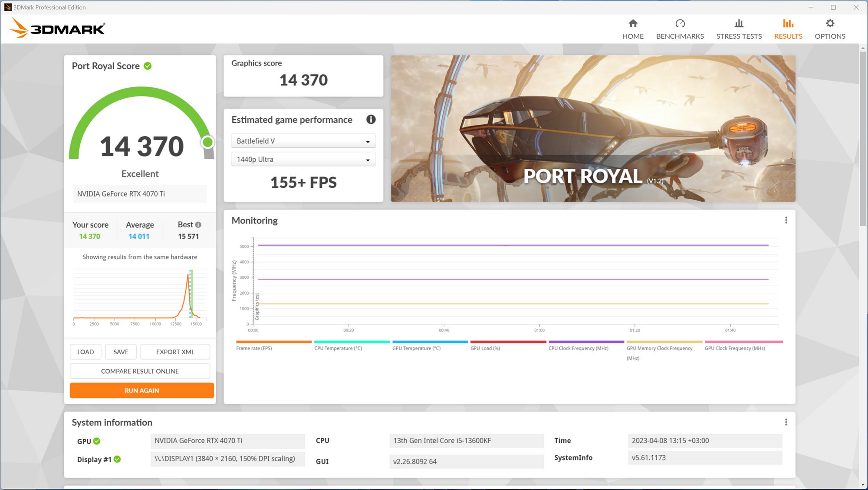This screenshot has height=490, width=868.
Task: Click the system information options menu icon
Action: pos(786,422)
